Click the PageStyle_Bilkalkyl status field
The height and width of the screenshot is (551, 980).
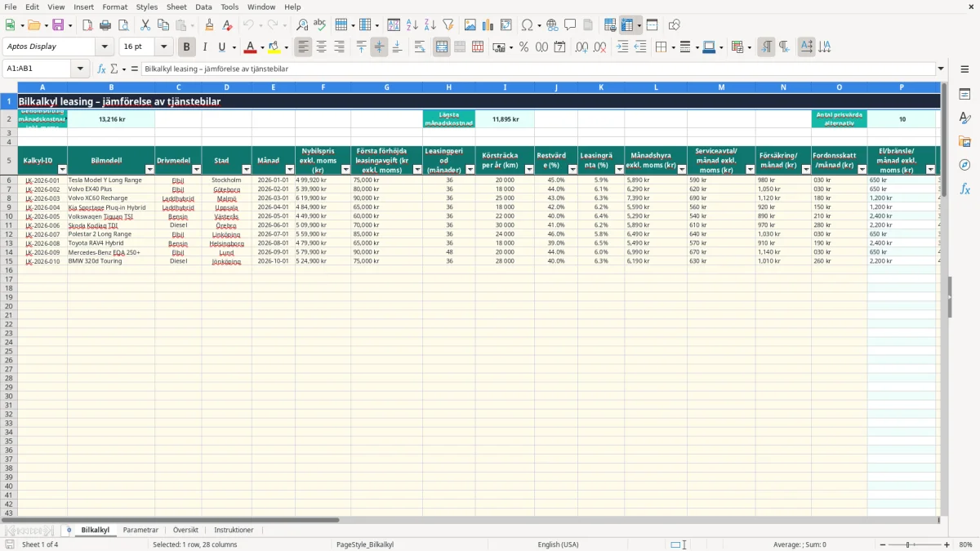point(364,544)
